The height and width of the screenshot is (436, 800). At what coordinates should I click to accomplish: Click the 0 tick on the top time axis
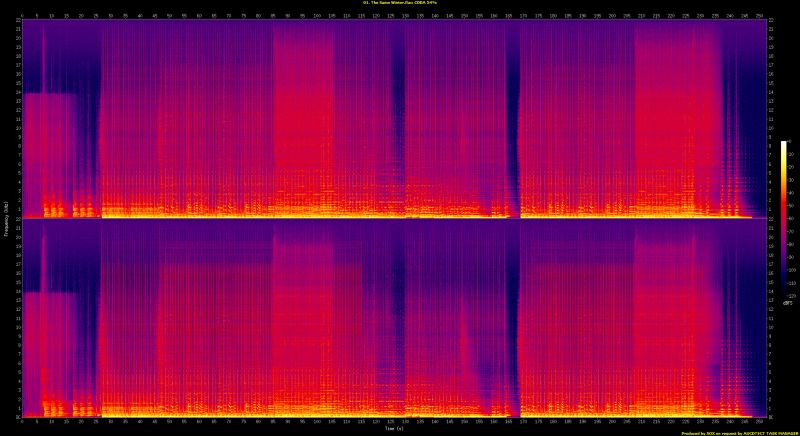[22, 15]
